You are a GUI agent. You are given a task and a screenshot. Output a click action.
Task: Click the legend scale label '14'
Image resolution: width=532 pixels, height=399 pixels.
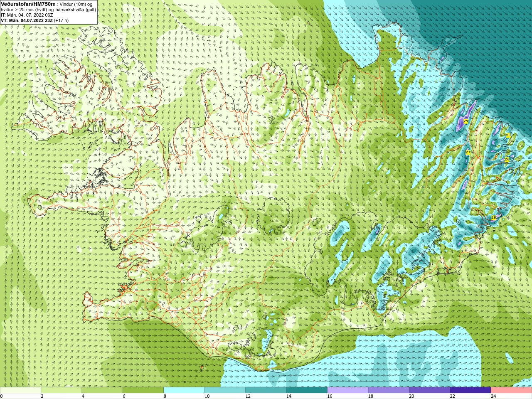(x=289, y=396)
